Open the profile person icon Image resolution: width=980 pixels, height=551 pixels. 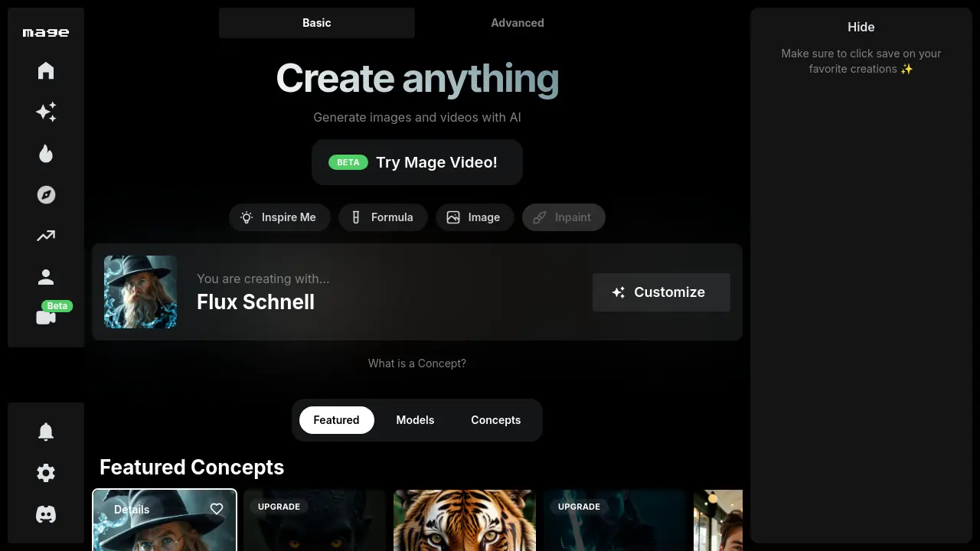pos(46,277)
